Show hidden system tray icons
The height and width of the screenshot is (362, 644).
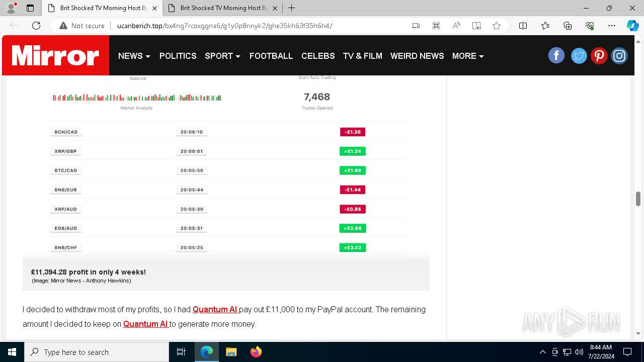(x=542, y=352)
